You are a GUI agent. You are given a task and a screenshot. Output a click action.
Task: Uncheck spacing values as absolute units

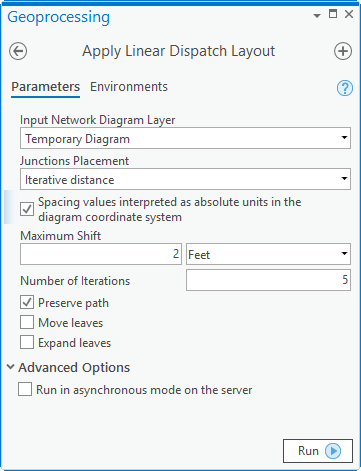[27, 209]
